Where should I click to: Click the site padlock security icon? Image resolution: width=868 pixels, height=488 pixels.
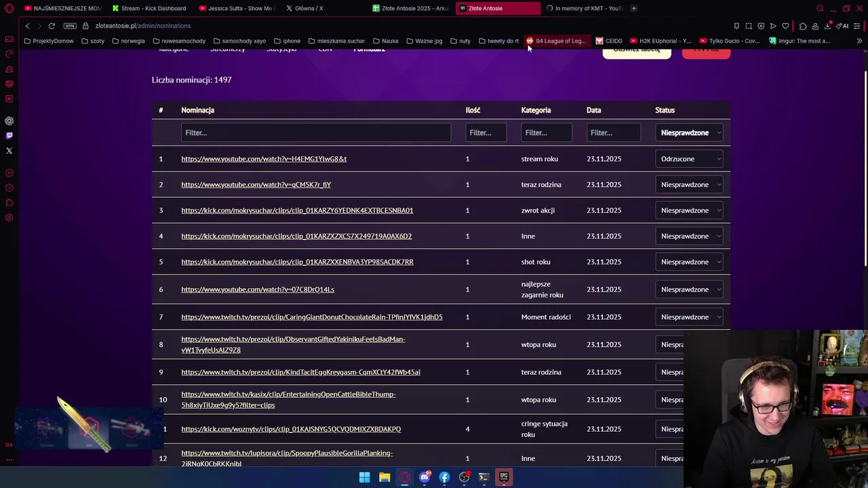[x=86, y=26]
